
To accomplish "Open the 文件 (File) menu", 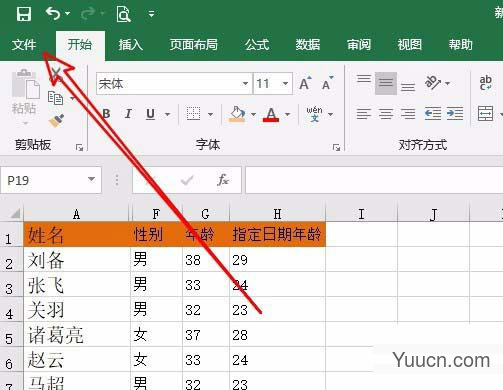I will (24, 44).
